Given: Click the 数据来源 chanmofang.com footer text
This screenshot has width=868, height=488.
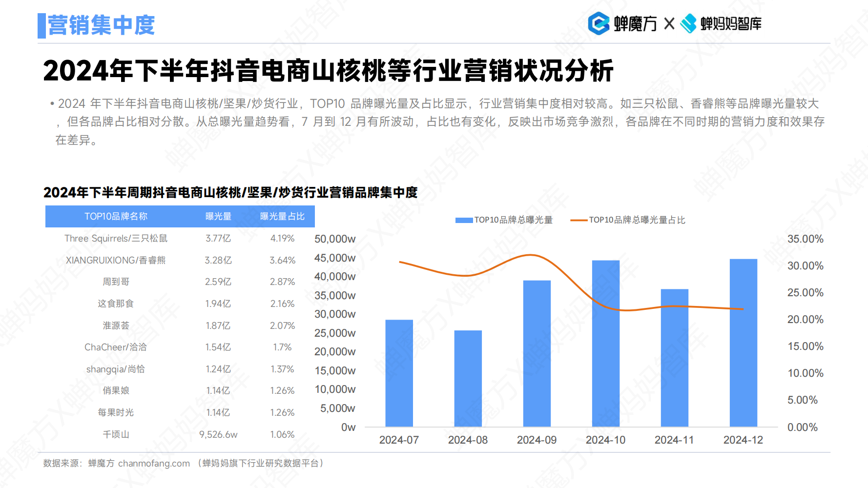Looking at the screenshot, I should coord(184,463).
